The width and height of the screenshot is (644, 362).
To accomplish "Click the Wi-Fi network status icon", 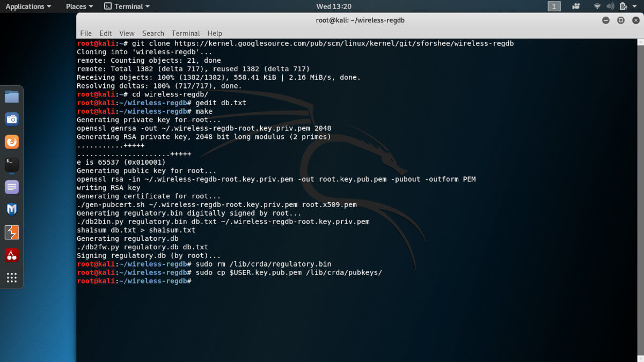I will point(597,6).
